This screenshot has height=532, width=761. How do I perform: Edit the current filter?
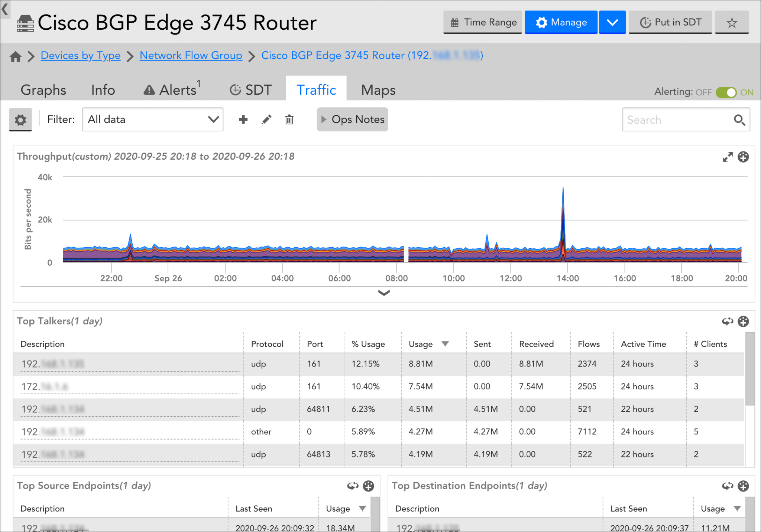[x=266, y=120]
